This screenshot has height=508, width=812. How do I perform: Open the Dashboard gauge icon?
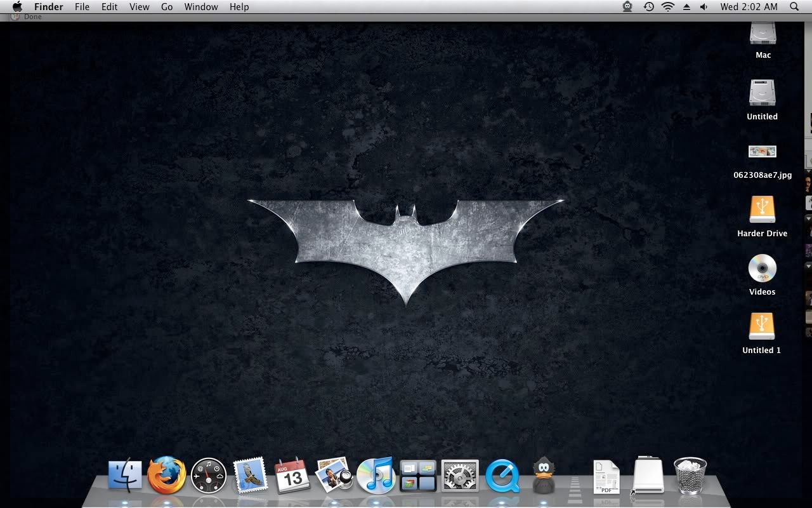coord(208,476)
